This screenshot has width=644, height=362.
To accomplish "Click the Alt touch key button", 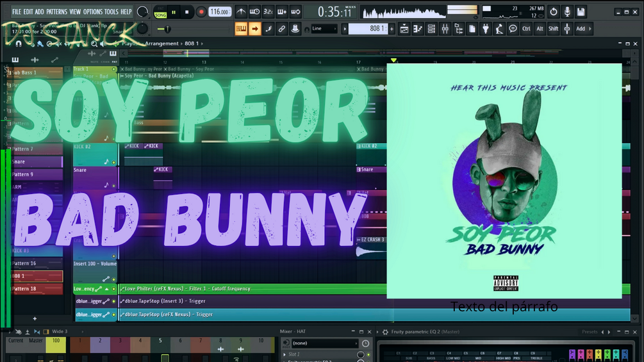I will point(540,29).
